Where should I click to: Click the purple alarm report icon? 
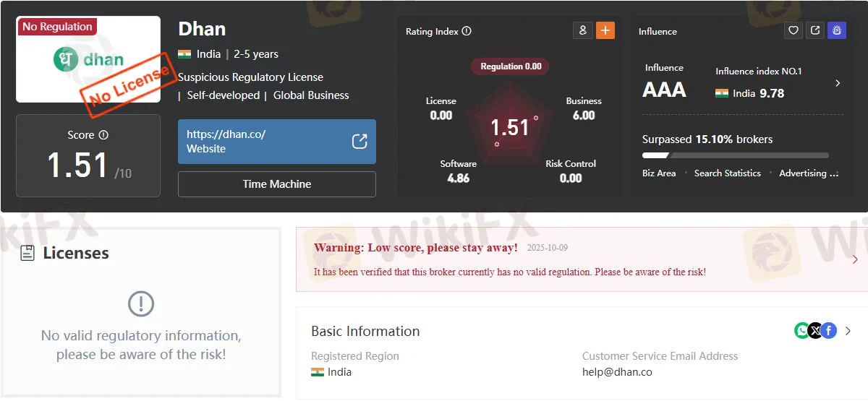[837, 30]
